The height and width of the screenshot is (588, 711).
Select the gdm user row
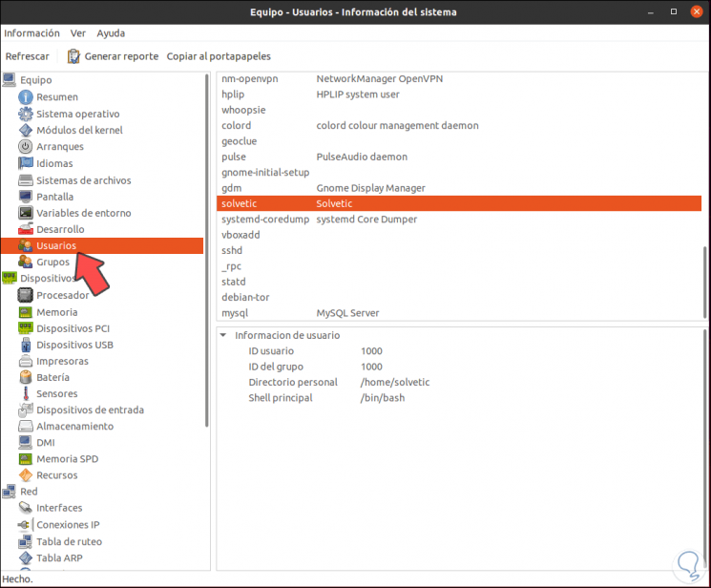pos(459,188)
